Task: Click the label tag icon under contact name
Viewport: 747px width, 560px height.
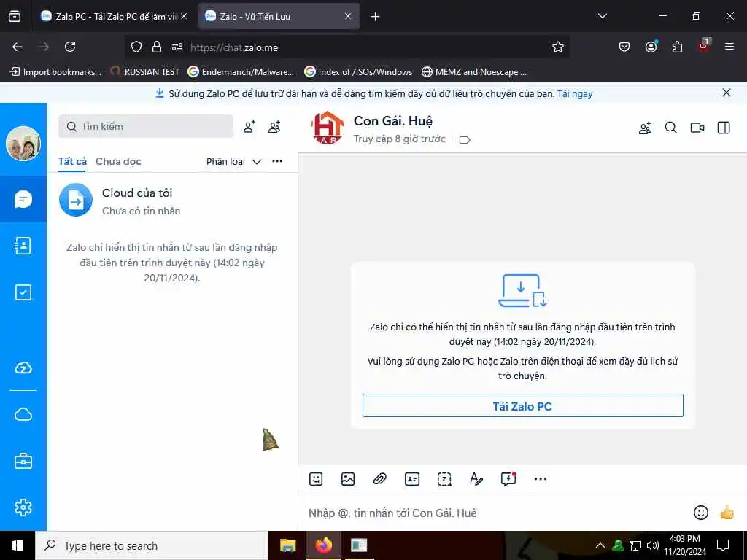Action: click(465, 140)
